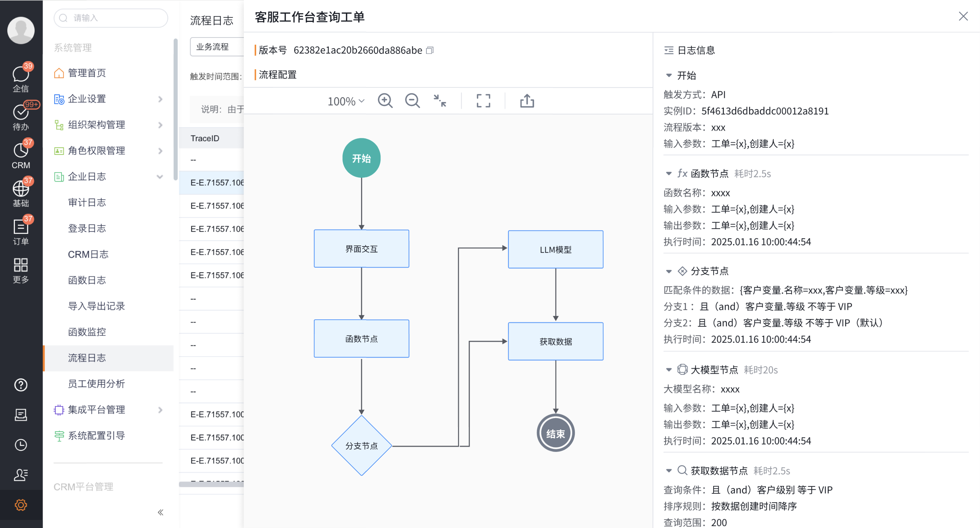Collapse the 开始 log section
The width and height of the screenshot is (980, 528).
[x=668, y=75]
